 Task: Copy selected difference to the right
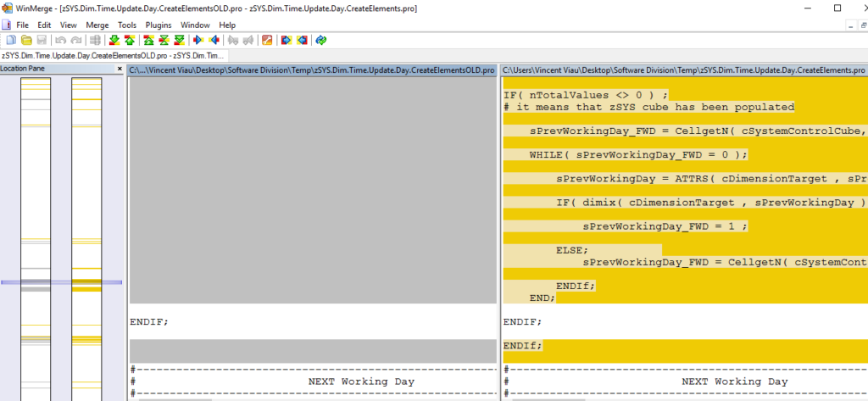click(199, 40)
